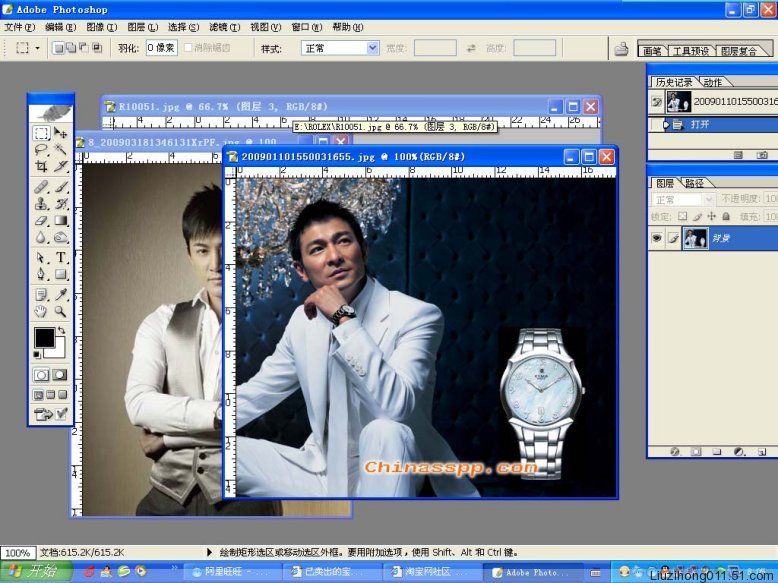Choose 'Add to selection' mode
This screenshot has height=583, width=778.
pyautogui.click(x=71, y=48)
